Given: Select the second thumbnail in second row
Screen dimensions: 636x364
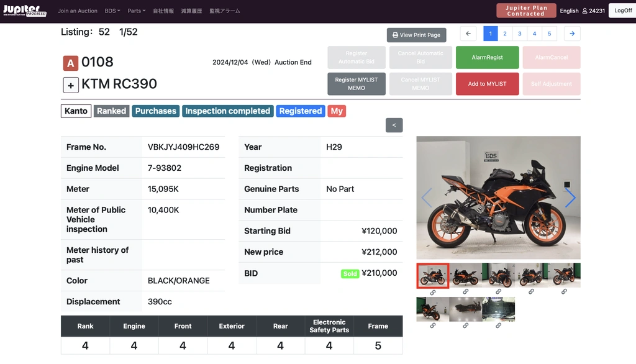Looking at the screenshot, I should pyautogui.click(x=466, y=309).
